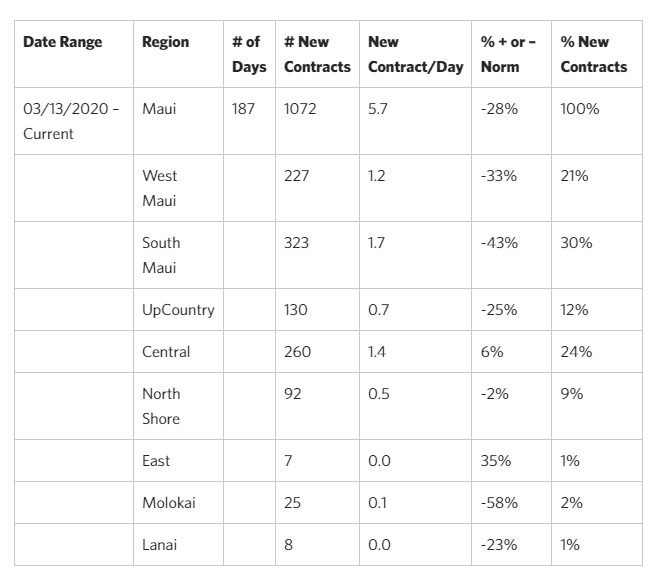Select the 03/13/2020 – Current date cell
This screenshot has width=665, height=580.
click(x=70, y=121)
